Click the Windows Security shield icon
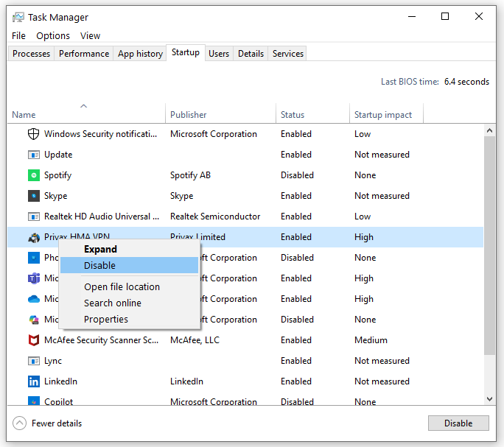The image size is (504, 447). pos(33,134)
